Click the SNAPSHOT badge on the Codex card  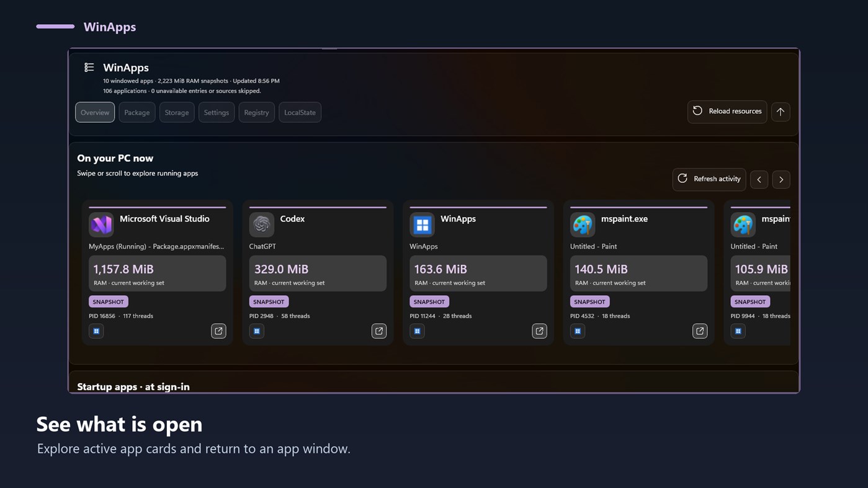(x=269, y=302)
